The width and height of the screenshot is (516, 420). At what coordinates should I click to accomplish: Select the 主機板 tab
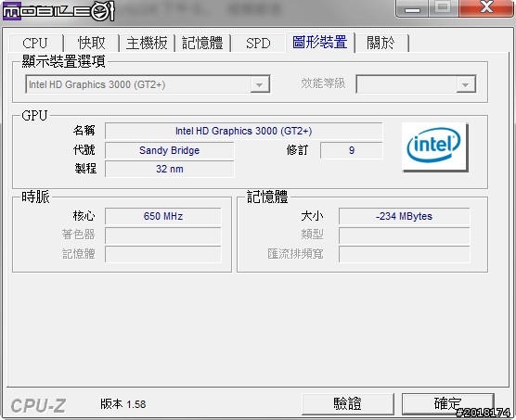click(x=147, y=43)
